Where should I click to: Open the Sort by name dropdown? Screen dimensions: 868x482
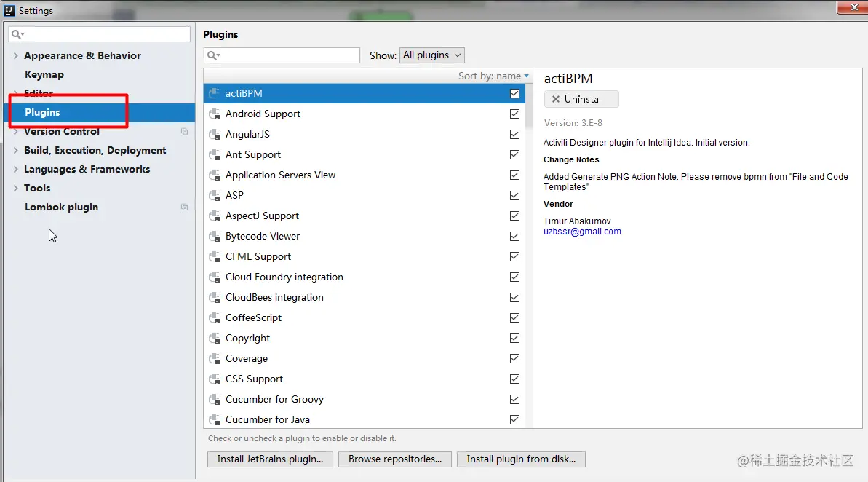[x=493, y=76]
